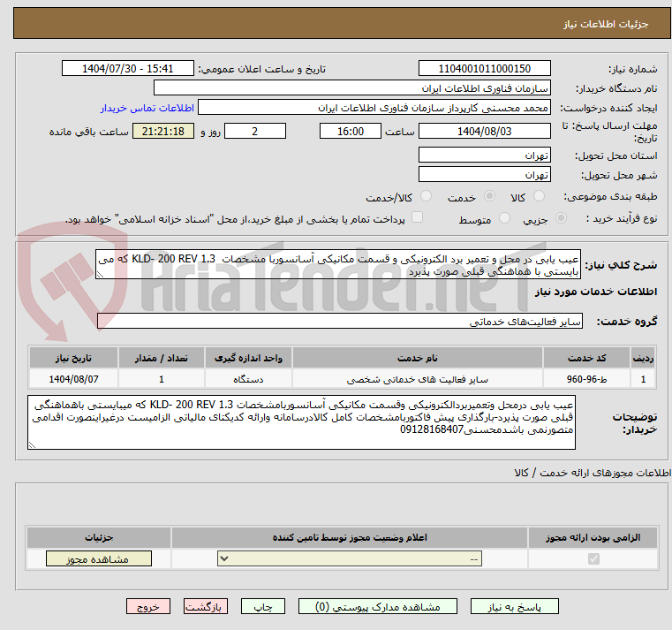This screenshot has height=630, width=672.
Task: Select the کالا radio button
Action: click(x=539, y=196)
